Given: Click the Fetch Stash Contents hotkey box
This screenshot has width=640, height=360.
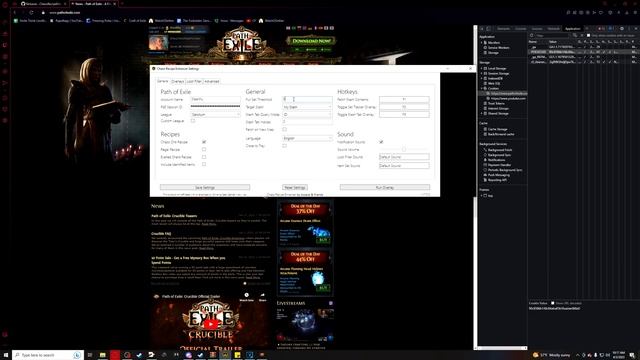Looking at the screenshot, I should point(404,99).
